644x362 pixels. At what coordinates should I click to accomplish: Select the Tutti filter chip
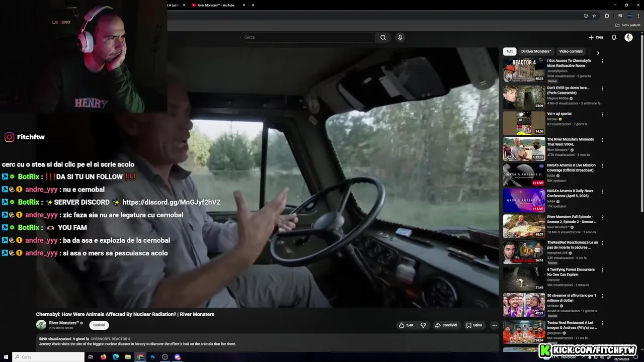point(510,51)
